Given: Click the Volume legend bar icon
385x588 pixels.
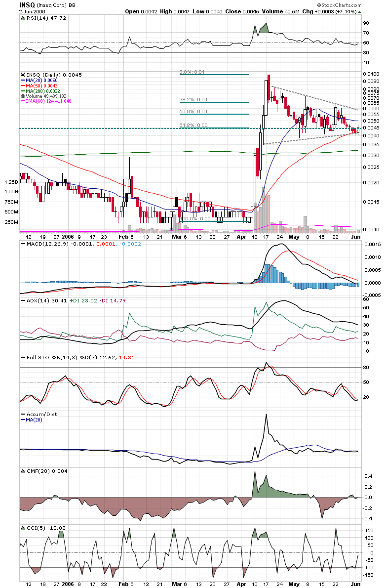Looking at the screenshot, I should [x=22, y=96].
